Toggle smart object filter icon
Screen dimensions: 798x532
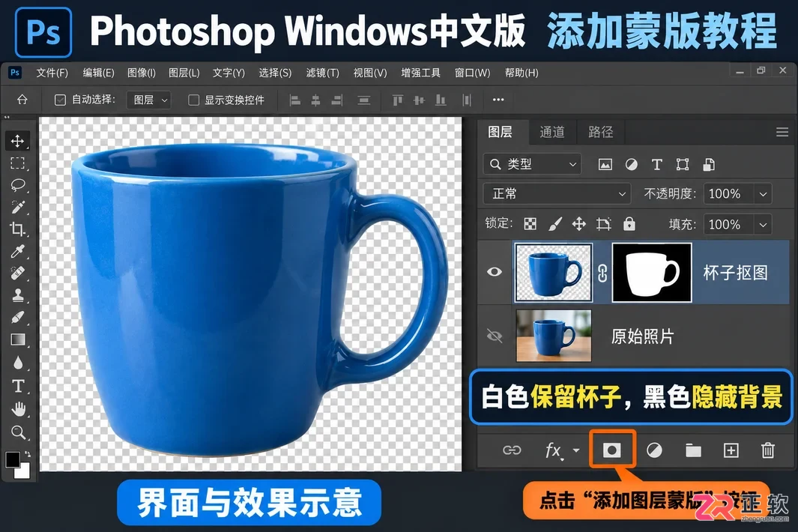(708, 164)
